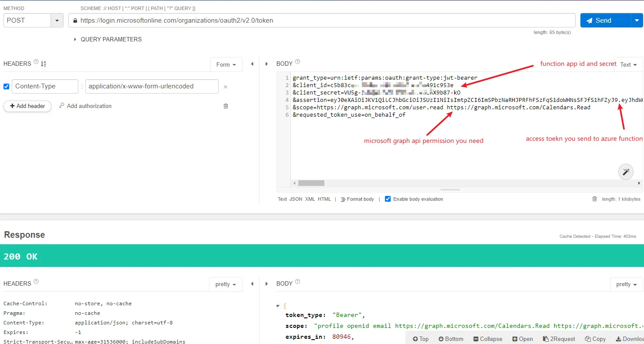Open the Text dropdown for the request body
This screenshot has height=344, width=644.
[628, 64]
